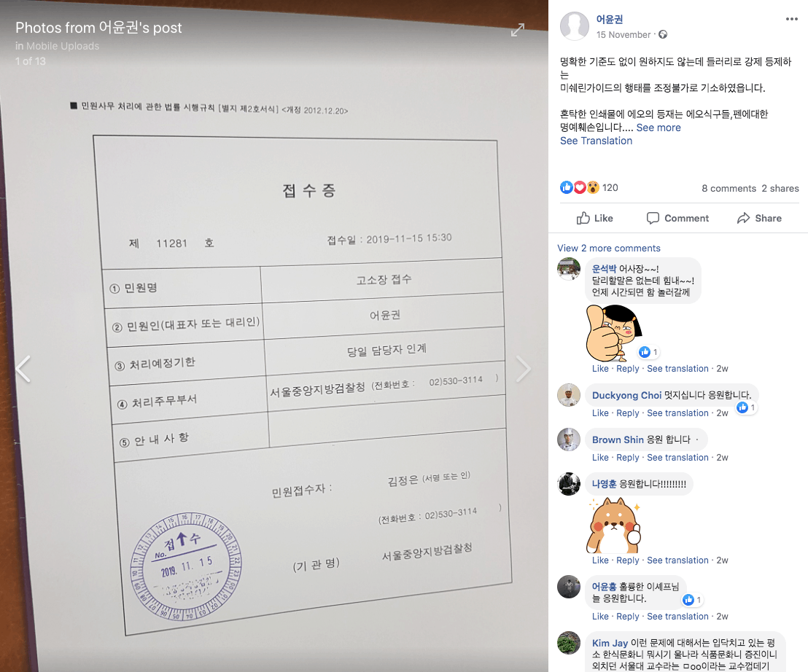
Task: See translation of 어윤홍's comment
Action: tap(677, 617)
